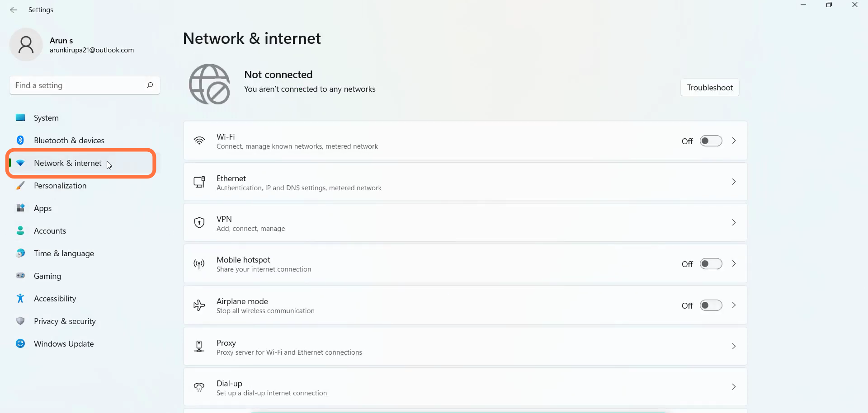Image resolution: width=868 pixels, height=413 pixels.
Task: Click the Arun s account name
Action: (61, 41)
